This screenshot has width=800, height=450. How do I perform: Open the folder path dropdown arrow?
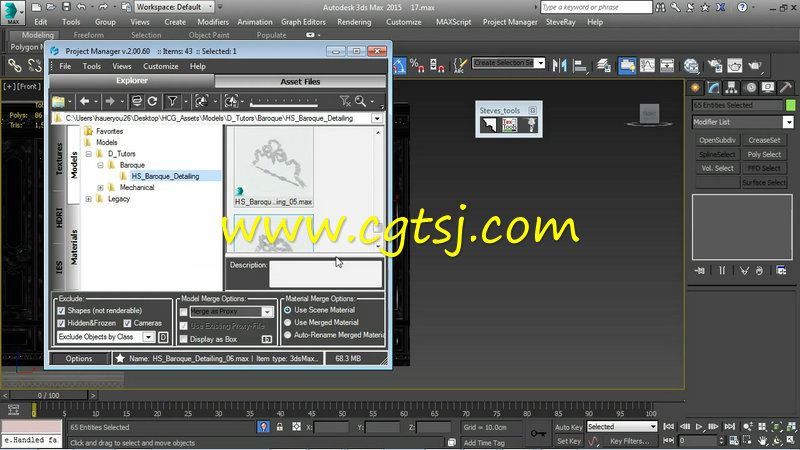377,118
